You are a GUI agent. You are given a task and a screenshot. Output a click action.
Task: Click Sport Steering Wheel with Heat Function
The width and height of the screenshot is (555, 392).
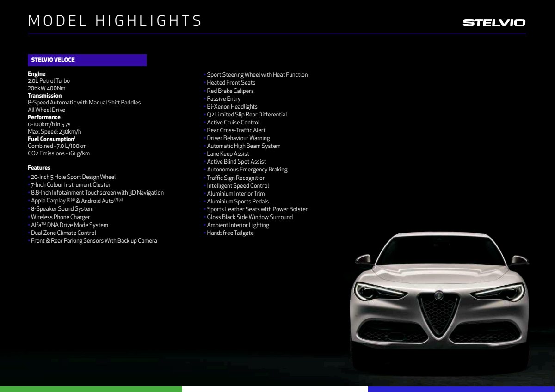pos(257,75)
